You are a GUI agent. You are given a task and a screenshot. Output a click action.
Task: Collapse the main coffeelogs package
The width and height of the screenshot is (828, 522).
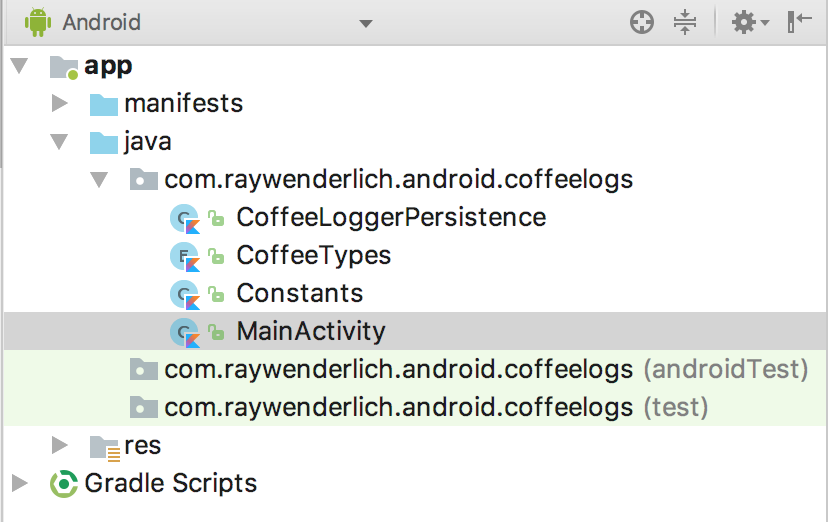[x=99, y=180]
